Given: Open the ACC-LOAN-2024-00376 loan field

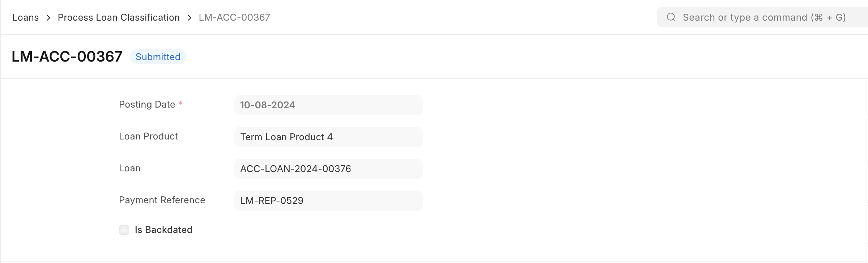Looking at the screenshot, I should pyautogui.click(x=328, y=169).
